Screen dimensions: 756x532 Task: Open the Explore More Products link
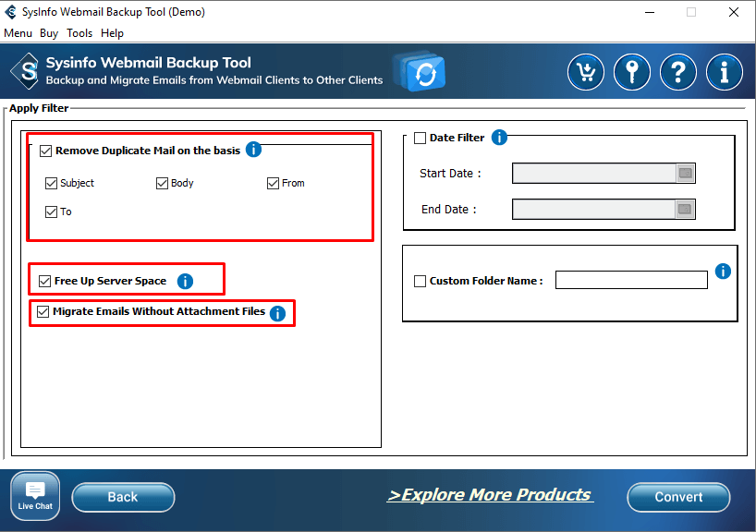point(490,495)
